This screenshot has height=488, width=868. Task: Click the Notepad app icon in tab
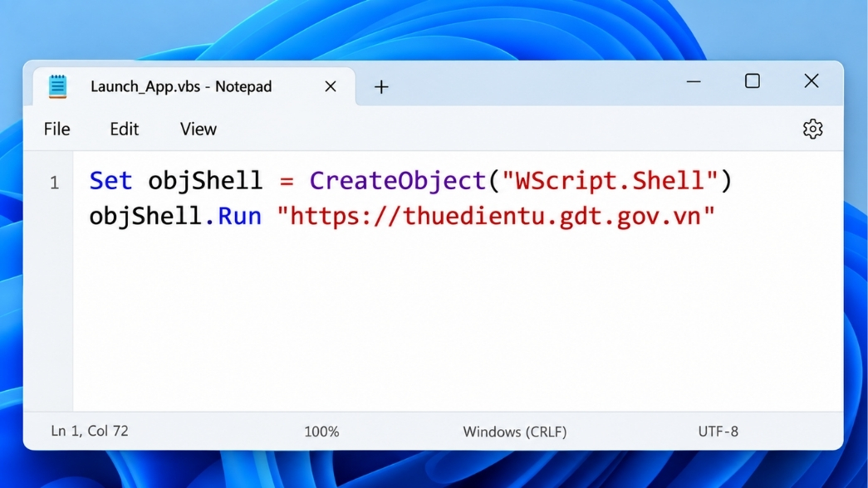click(x=57, y=86)
